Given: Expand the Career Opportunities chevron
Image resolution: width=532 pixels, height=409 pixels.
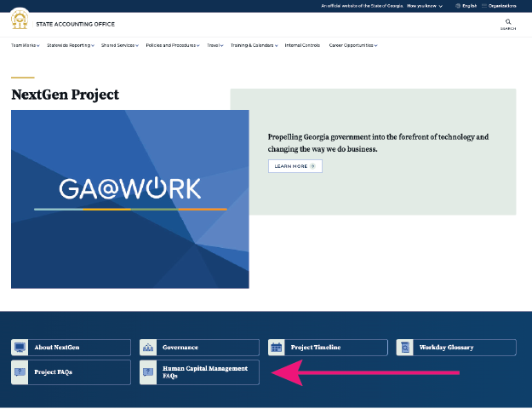Looking at the screenshot, I should pos(376,45).
